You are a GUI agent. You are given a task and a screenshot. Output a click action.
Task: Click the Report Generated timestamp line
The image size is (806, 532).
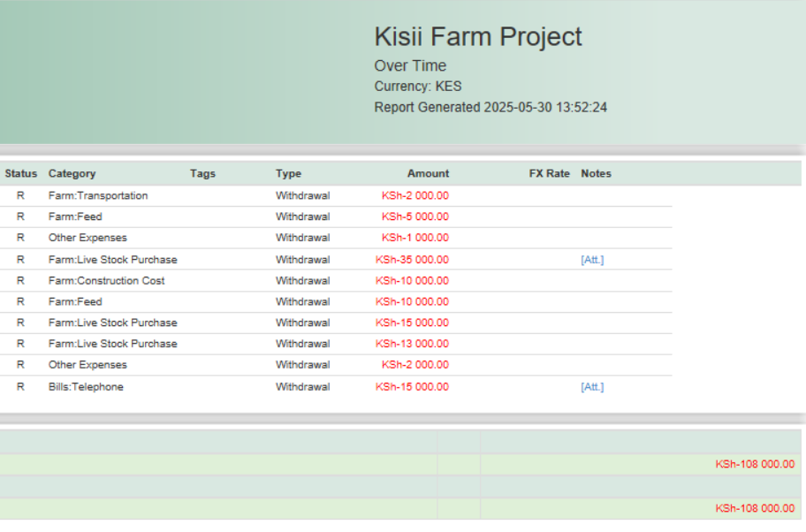[x=490, y=108]
